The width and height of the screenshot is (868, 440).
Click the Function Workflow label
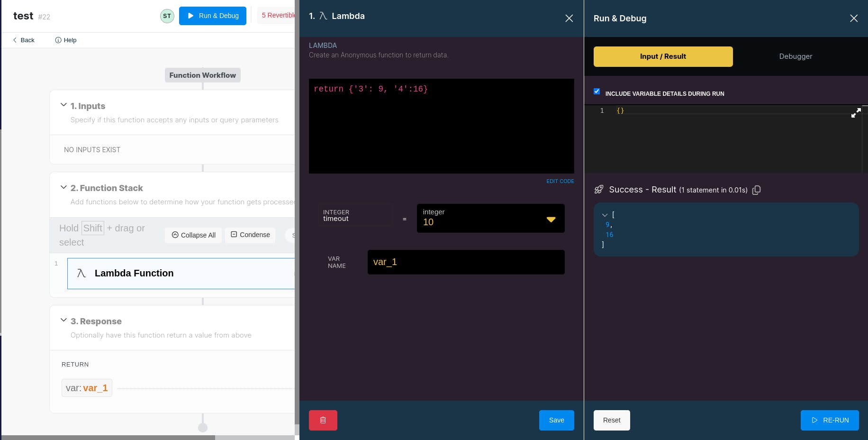click(203, 75)
